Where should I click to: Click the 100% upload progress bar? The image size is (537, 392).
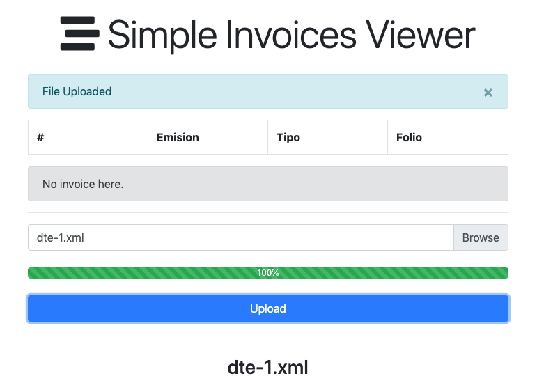pyautogui.click(x=268, y=273)
